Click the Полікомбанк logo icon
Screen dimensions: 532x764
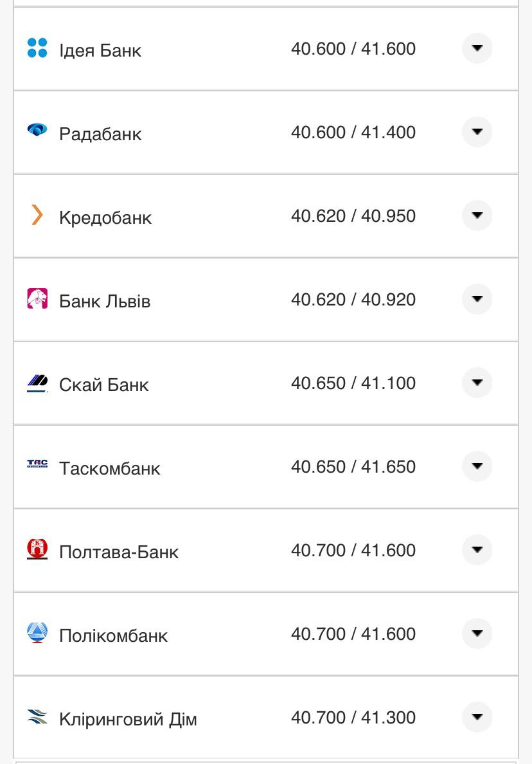click(37, 633)
